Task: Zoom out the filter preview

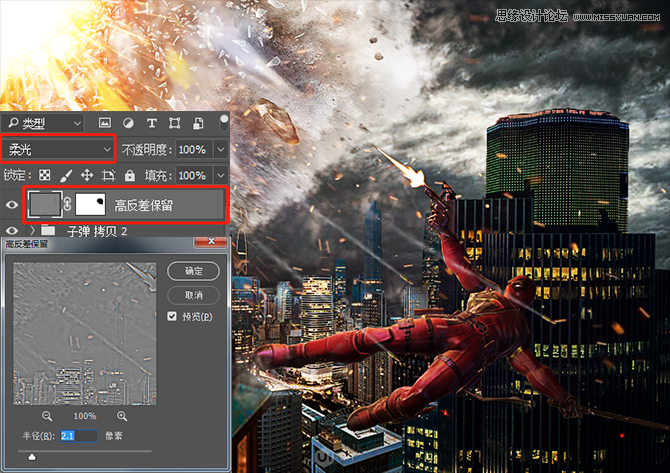Action: [x=47, y=416]
